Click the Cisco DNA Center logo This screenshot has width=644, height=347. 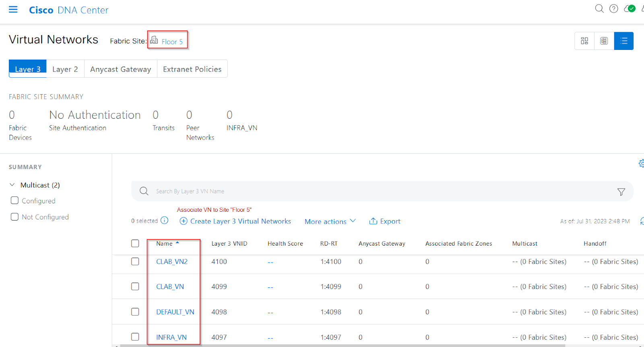(x=69, y=10)
